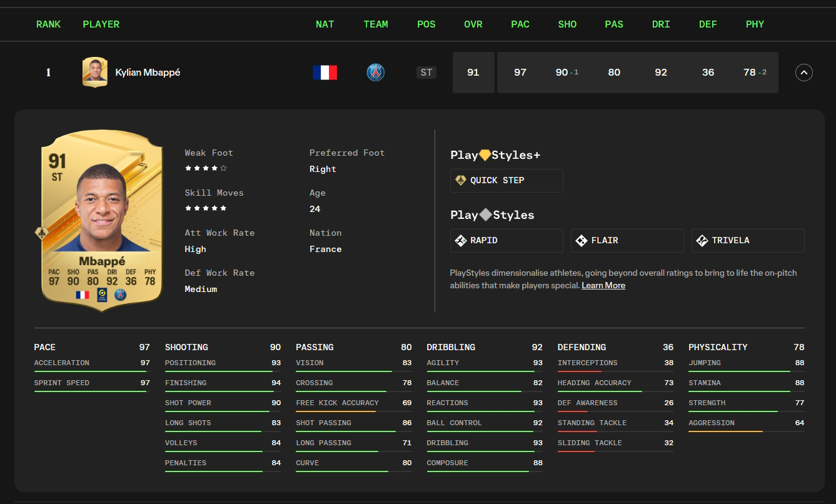Viewport: 836px width, 504px height.
Task: Click the Def Work Rate value "Medium"
Action: click(201, 290)
